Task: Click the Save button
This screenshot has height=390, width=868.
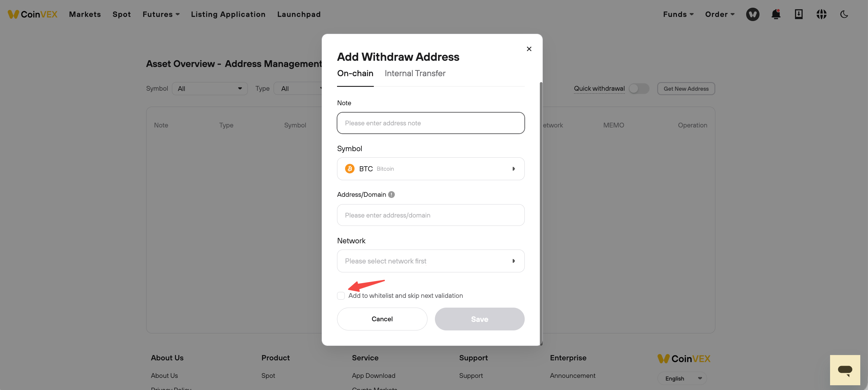Action: click(x=479, y=319)
